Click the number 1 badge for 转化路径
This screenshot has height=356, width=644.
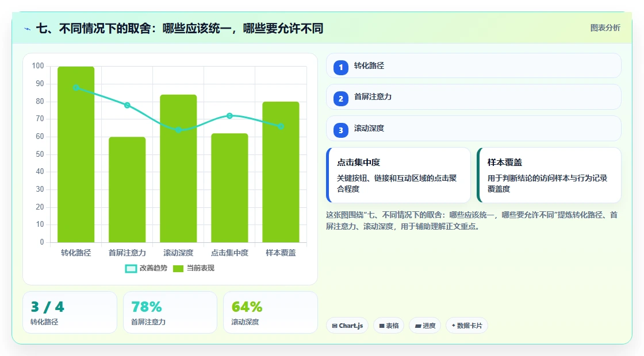pyautogui.click(x=340, y=68)
